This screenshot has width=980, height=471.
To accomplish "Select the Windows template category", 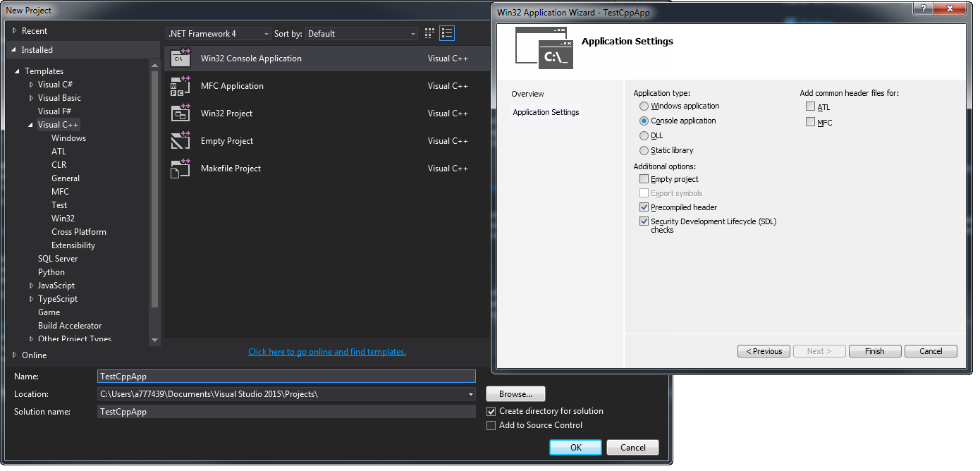I will click(x=68, y=138).
